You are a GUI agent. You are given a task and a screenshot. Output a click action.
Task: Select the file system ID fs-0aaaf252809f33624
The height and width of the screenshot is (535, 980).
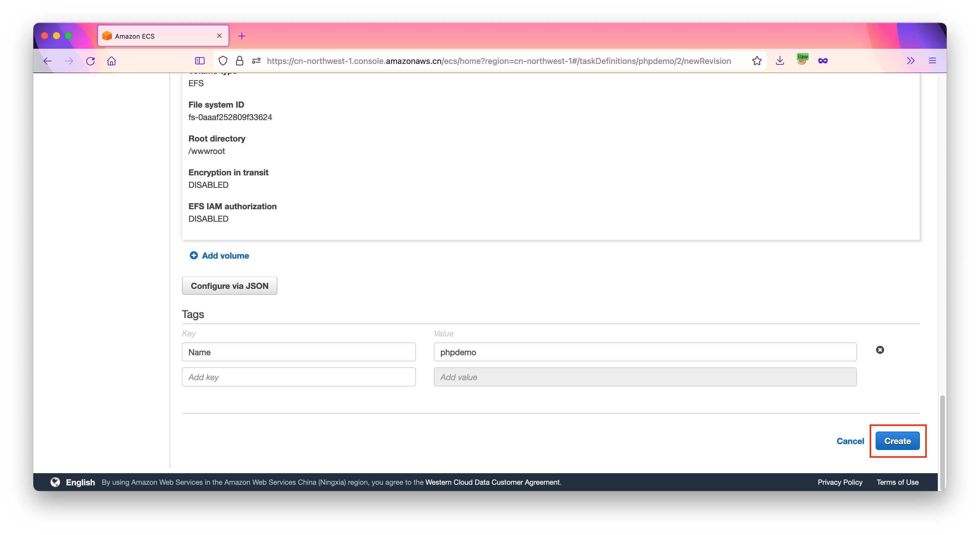pos(230,117)
